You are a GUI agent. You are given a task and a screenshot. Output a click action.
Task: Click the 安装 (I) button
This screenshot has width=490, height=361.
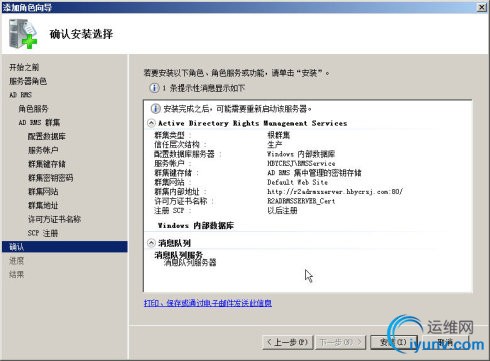pyautogui.click(x=394, y=342)
